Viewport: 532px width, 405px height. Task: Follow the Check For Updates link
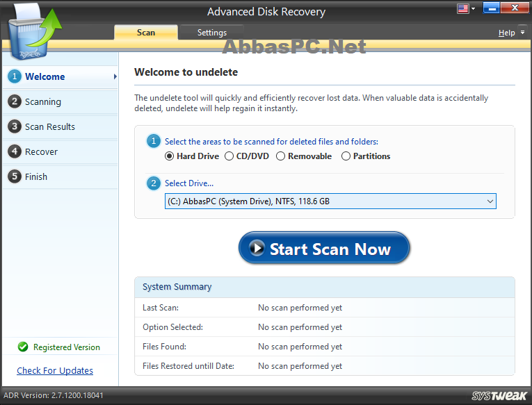[x=55, y=370]
